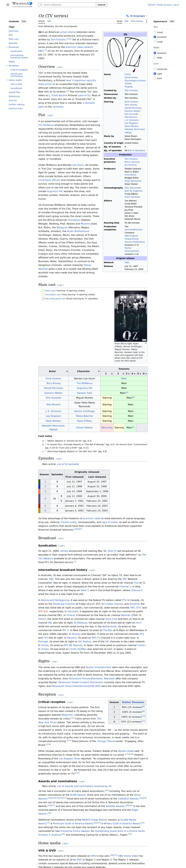Select Small text size
The height and width of the screenshot is (868, 186).
coord(155,32)
